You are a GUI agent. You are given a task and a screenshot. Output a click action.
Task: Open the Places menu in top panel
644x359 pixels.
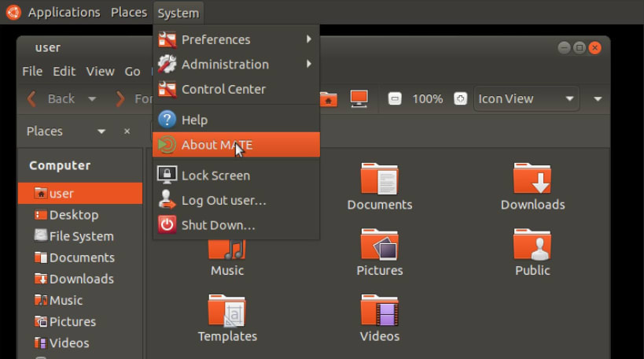pos(129,13)
